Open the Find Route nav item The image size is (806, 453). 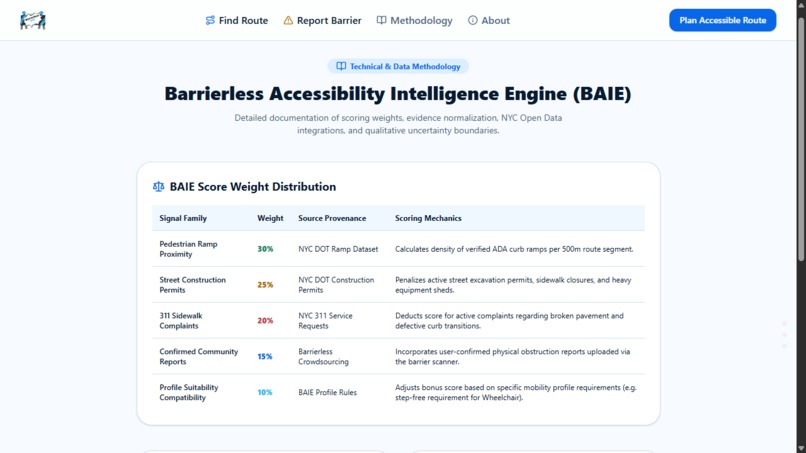[236, 21]
